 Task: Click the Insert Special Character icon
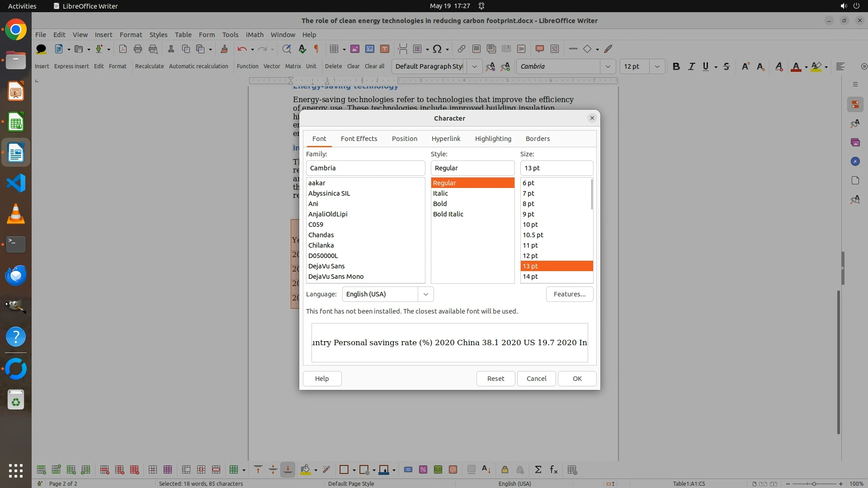point(437,49)
